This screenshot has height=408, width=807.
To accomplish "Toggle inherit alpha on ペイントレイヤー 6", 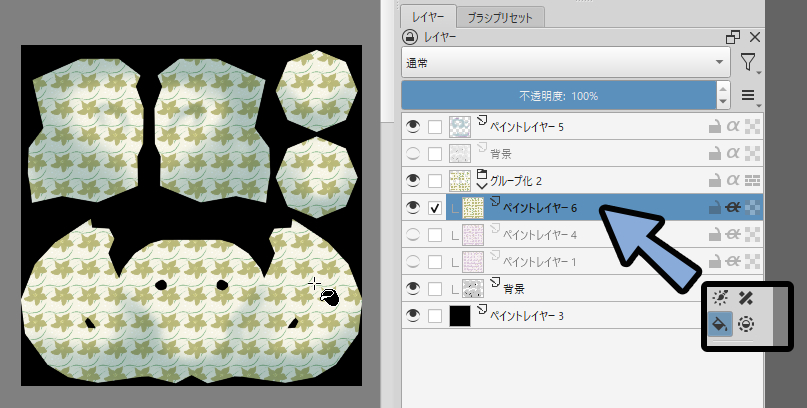I will click(x=733, y=207).
